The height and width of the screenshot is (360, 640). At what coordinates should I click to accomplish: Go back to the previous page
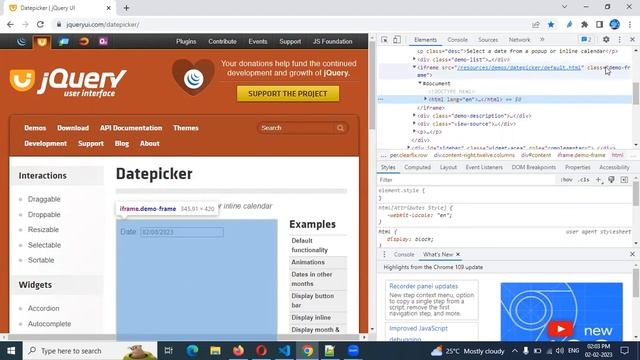[10, 24]
